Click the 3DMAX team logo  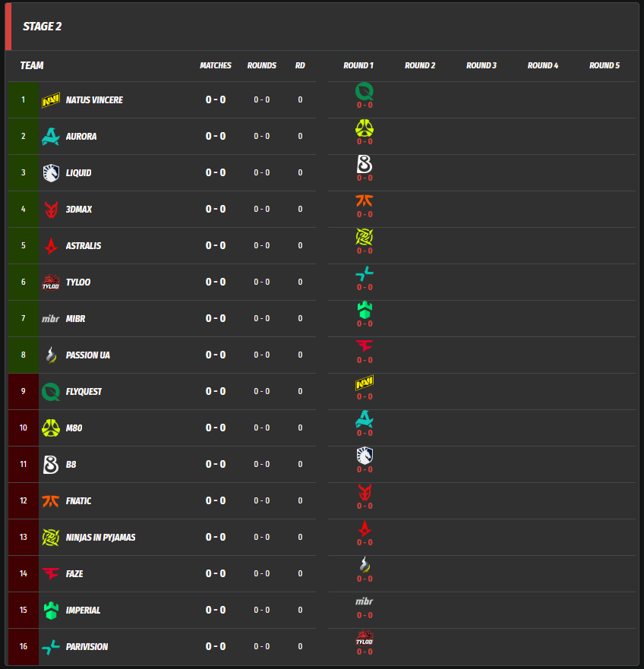pos(51,210)
